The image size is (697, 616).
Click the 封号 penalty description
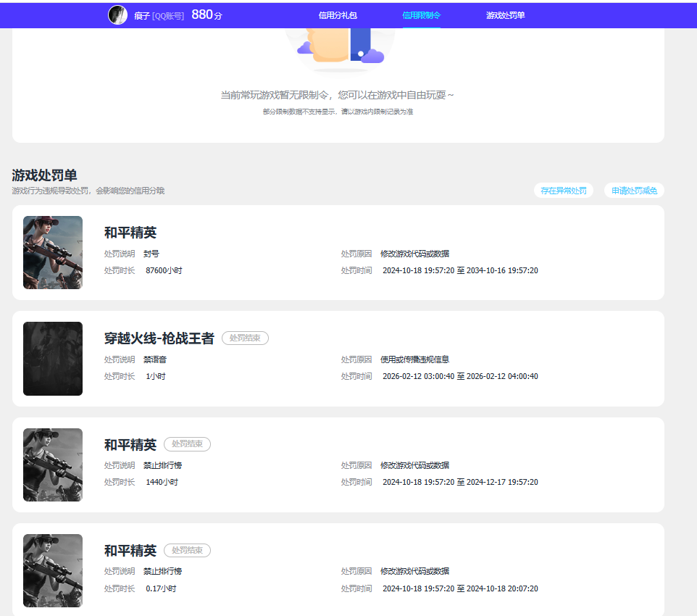point(151,254)
